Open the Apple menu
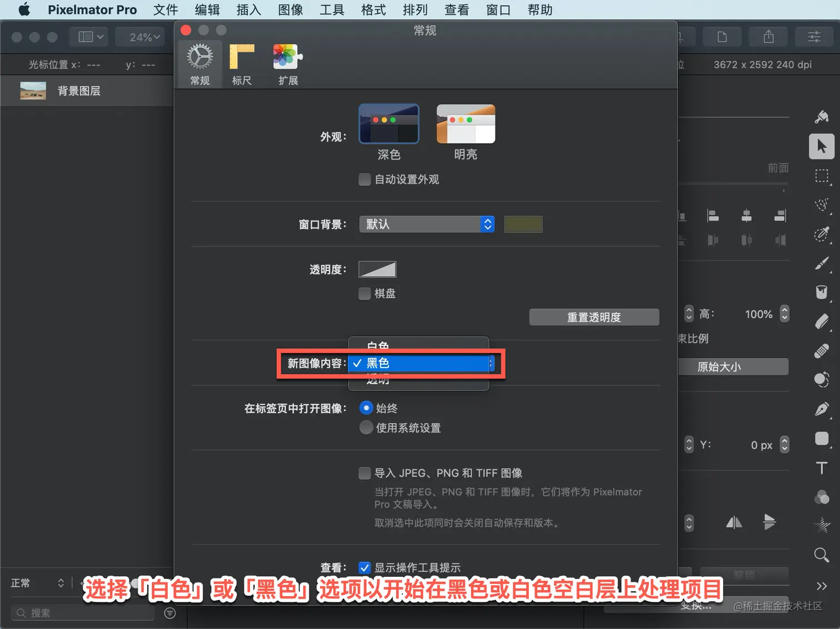This screenshot has width=840, height=629. pos(24,10)
